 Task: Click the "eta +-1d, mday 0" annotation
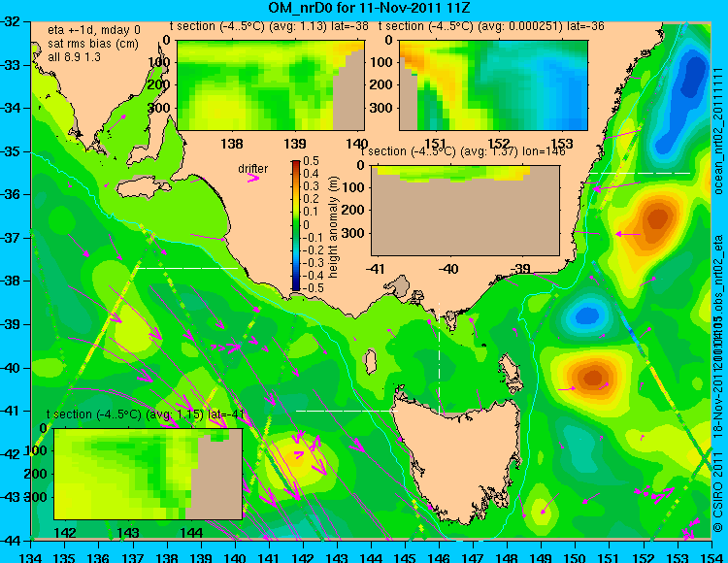pyautogui.click(x=94, y=30)
